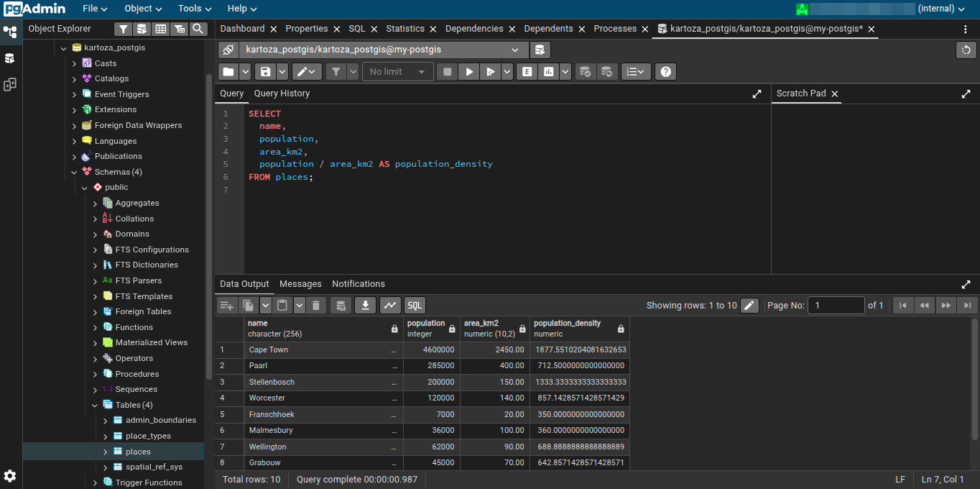Click the help question mark icon
This screenshot has width=980, height=489.
(666, 72)
